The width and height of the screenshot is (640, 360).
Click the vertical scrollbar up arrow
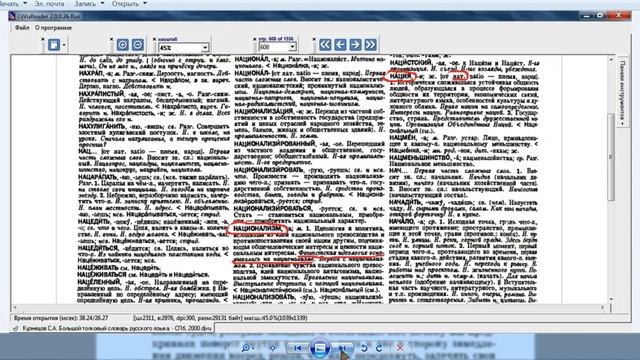point(611,60)
